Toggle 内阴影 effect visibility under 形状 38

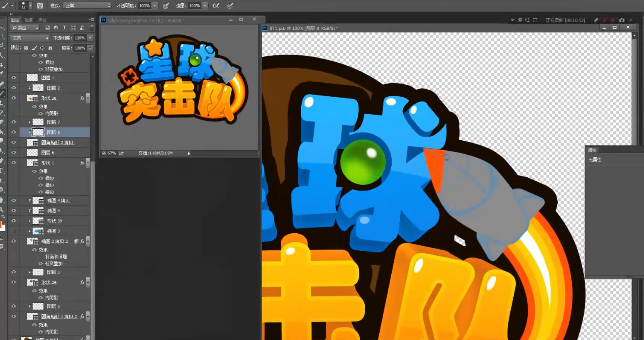pos(41,113)
